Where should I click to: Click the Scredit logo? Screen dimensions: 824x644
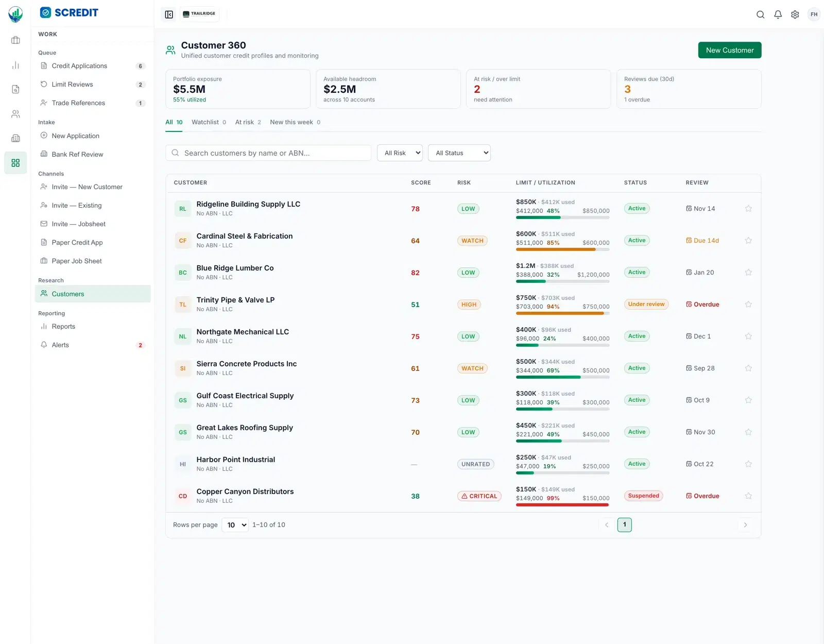pos(69,12)
